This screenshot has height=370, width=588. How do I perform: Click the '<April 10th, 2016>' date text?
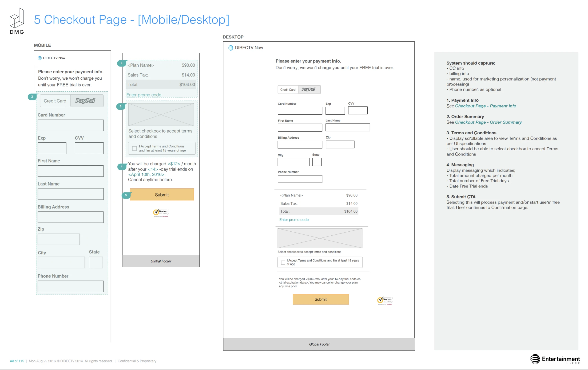point(146,175)
